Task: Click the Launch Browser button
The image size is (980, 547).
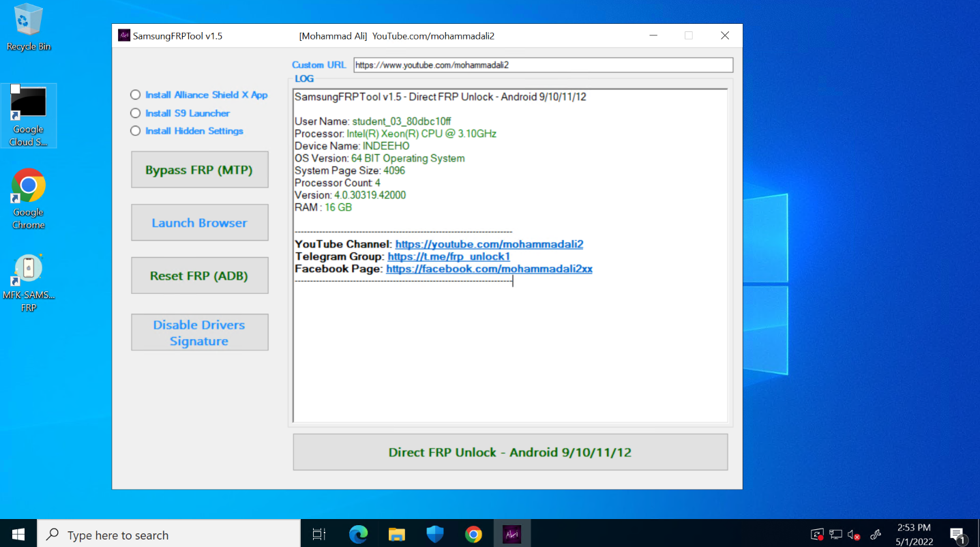Action: (199, 223)
